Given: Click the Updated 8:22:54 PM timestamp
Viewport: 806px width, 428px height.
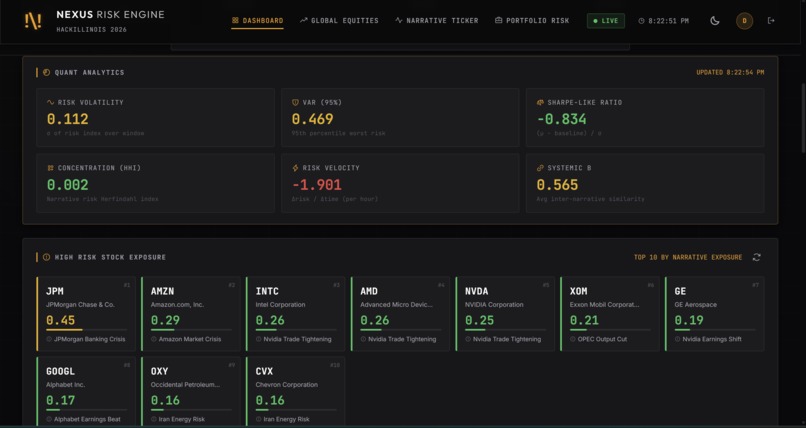Looking at the screenshot, I should (730, 72).
